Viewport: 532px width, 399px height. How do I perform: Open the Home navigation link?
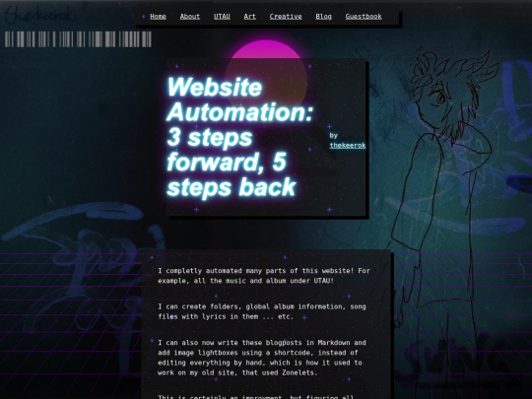point(158,17)
